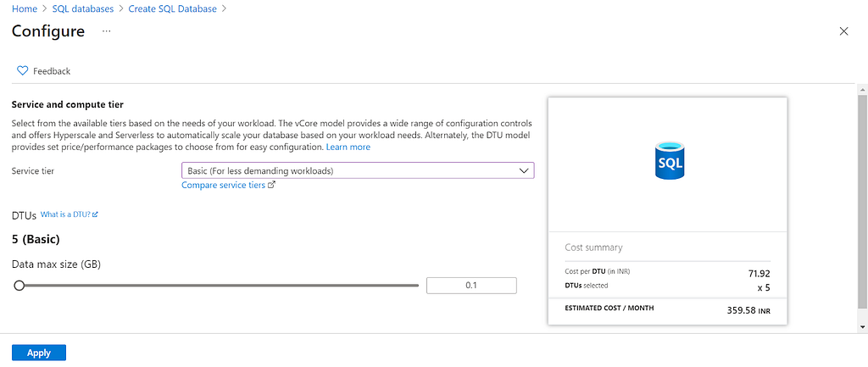Open the What is a DTU? link
The height and width of the screenshot is (367, 868).
[65, 214]
